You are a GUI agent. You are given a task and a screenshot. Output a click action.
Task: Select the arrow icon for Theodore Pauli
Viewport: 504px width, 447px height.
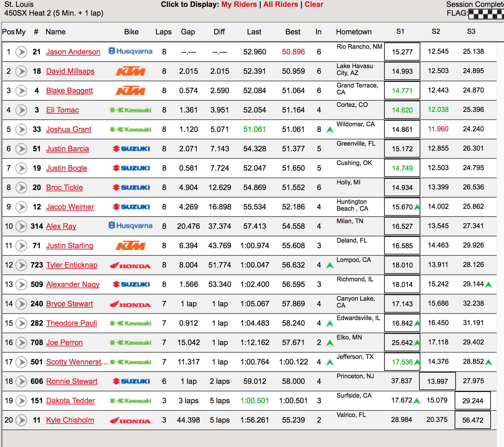click(x=21, y=323)
